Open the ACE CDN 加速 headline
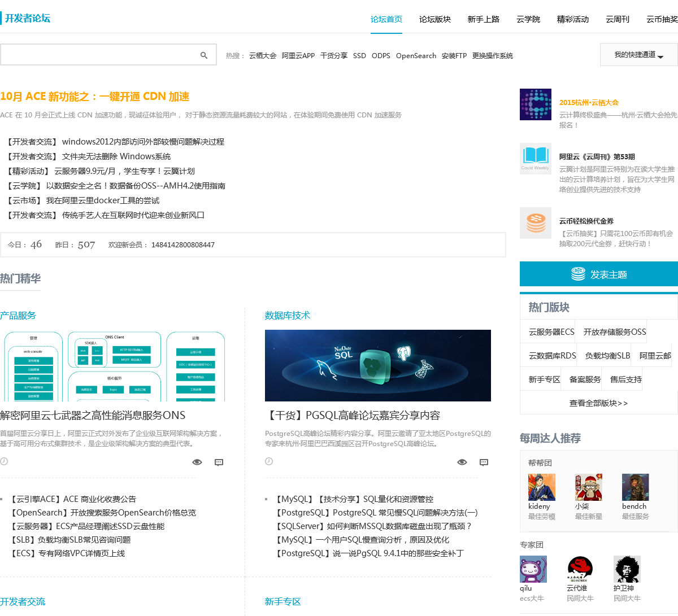This screenshot has height=616, width=678. 95,97
